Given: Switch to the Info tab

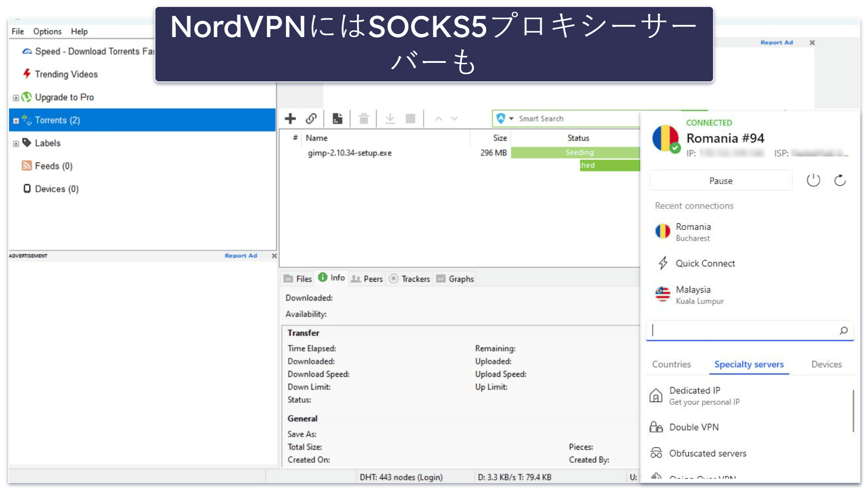Looking at the screenshot, I should pyautogui.click(x=332, y=278).
